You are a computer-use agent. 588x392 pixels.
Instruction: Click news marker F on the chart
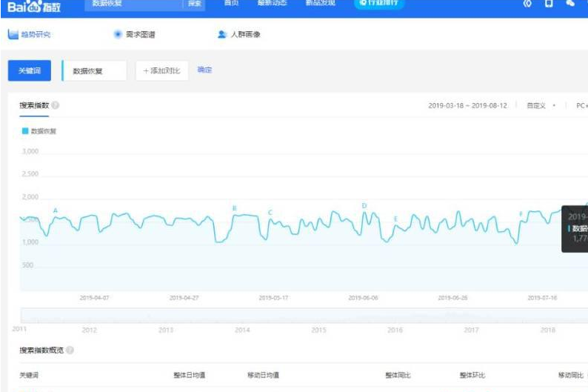521,214
